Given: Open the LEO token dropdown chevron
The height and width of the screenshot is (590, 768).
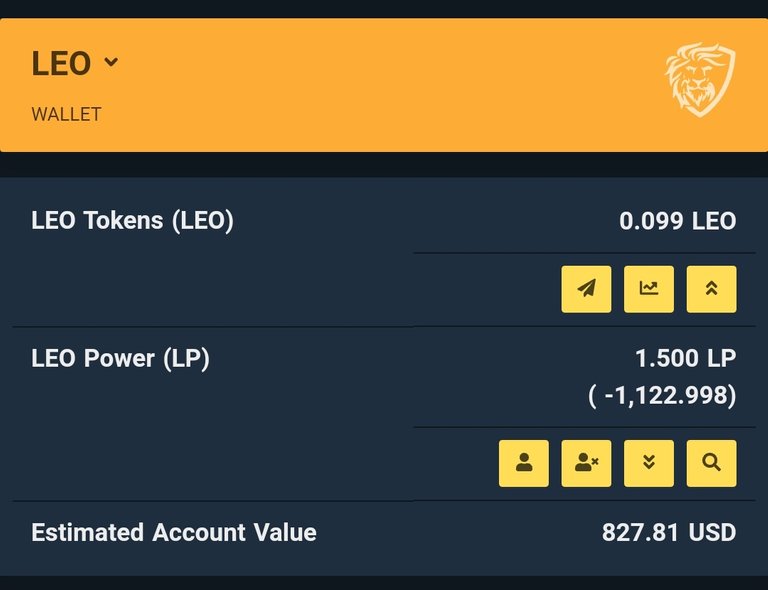Looking at the screenshot, I should [x=111, y=62].
